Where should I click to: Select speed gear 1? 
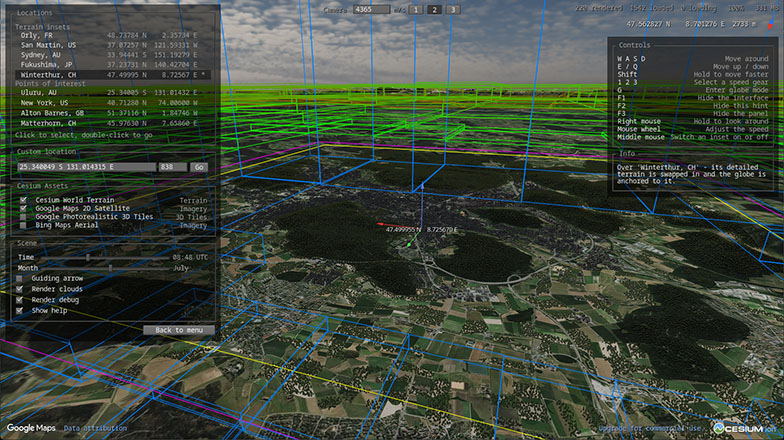[x=416, y=10]
